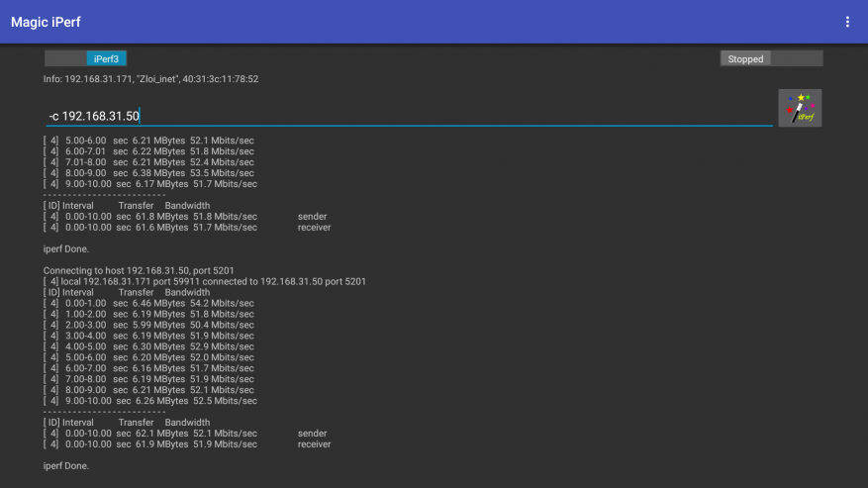This screenshot has height=488, width=868.
Task: Click the 2.00-3.00 sec 50.4 Mbits/sec row
Action: tap(148, 325)
